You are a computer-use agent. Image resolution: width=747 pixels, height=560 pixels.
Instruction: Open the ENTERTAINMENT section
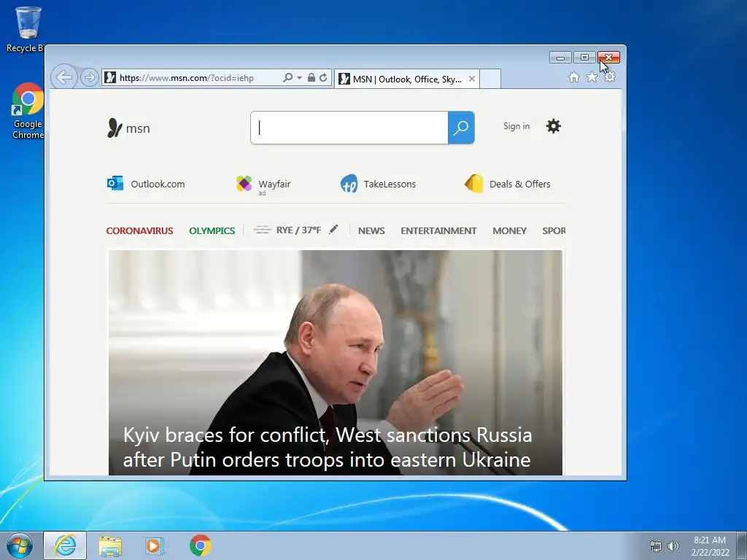(438, 231)
